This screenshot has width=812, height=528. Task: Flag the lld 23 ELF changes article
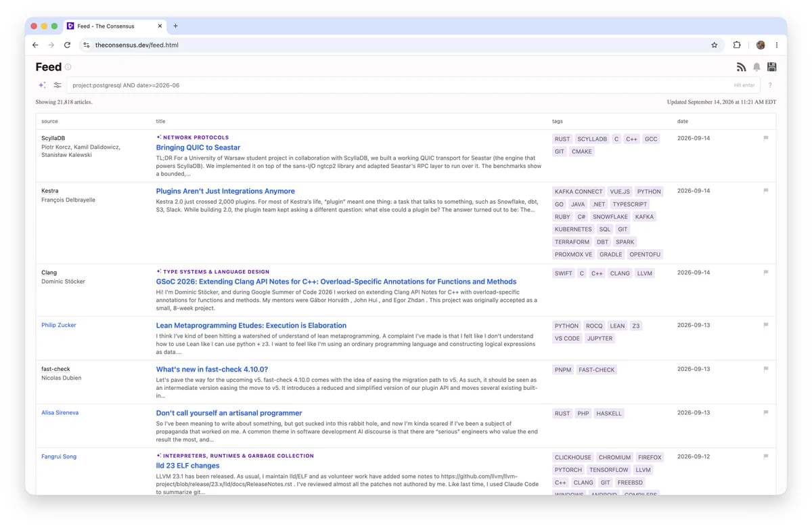click(766, 457)
